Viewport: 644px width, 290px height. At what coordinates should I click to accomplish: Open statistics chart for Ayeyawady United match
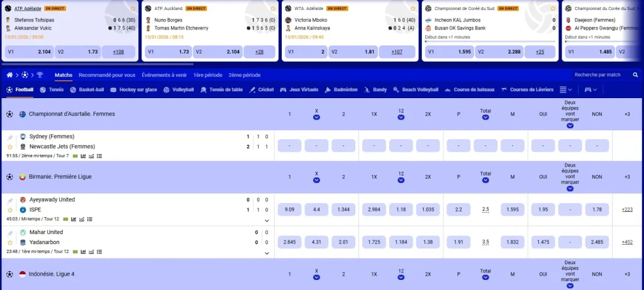(74, 219)
